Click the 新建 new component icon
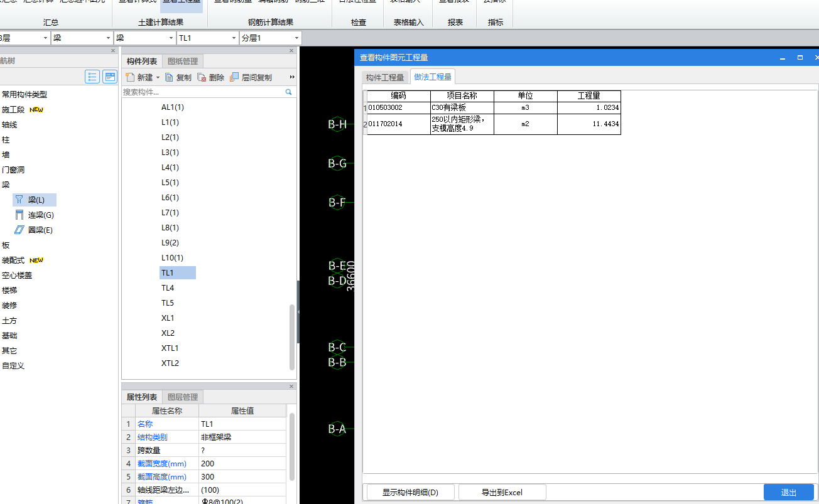This screenshot has height=504, width=819. 130,77
